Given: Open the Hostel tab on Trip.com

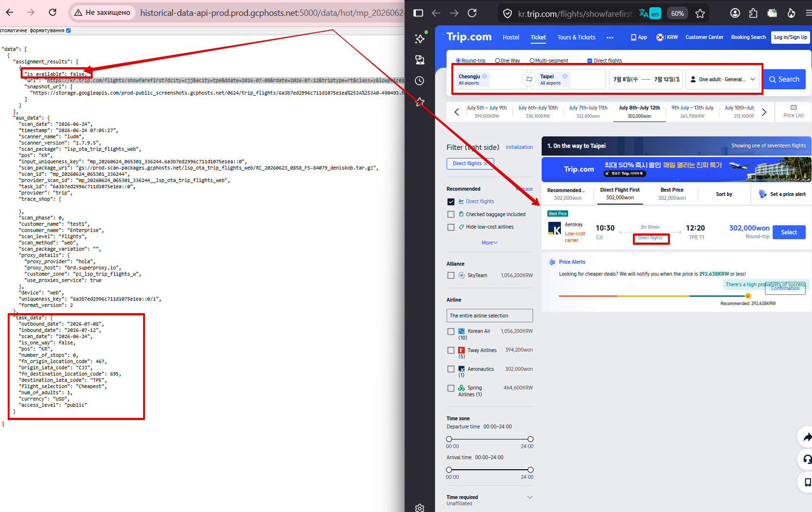Looking at the screenshot, I should [x=511, y=37].
